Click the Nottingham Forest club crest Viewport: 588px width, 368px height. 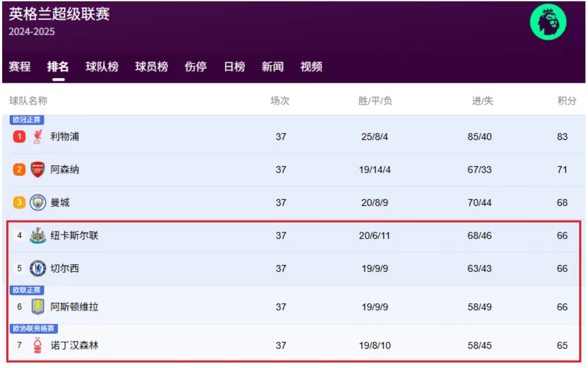(38, 346)
